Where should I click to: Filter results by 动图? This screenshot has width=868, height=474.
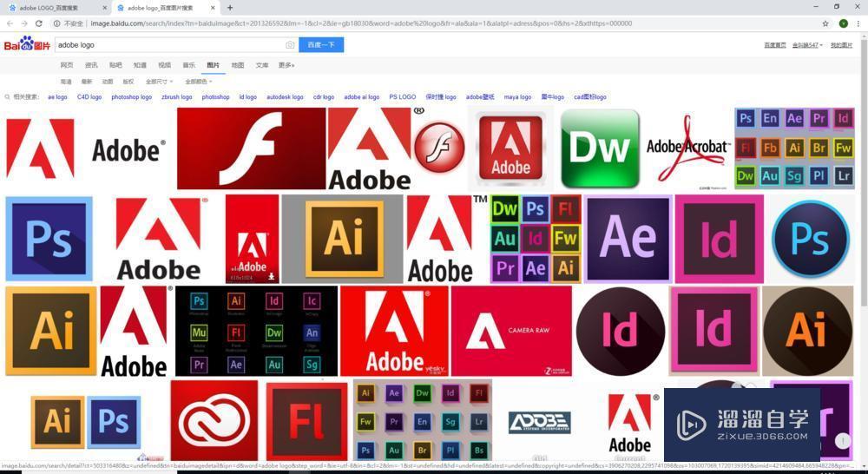(108, 82)
